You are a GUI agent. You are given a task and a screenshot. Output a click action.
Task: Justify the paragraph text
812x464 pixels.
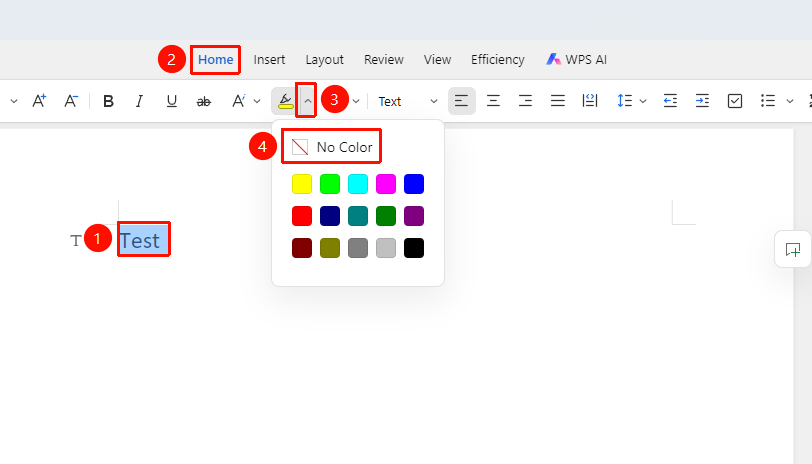[x=558, y=101]
